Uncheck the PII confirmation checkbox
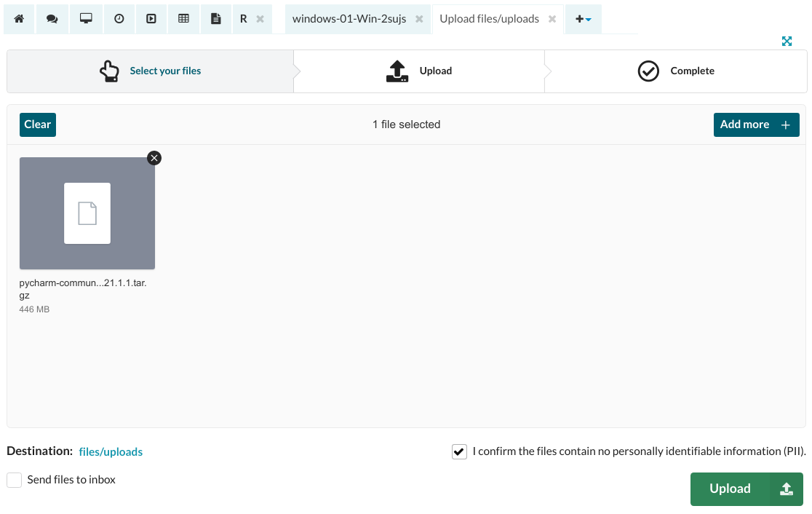 (x=459, y=452)
